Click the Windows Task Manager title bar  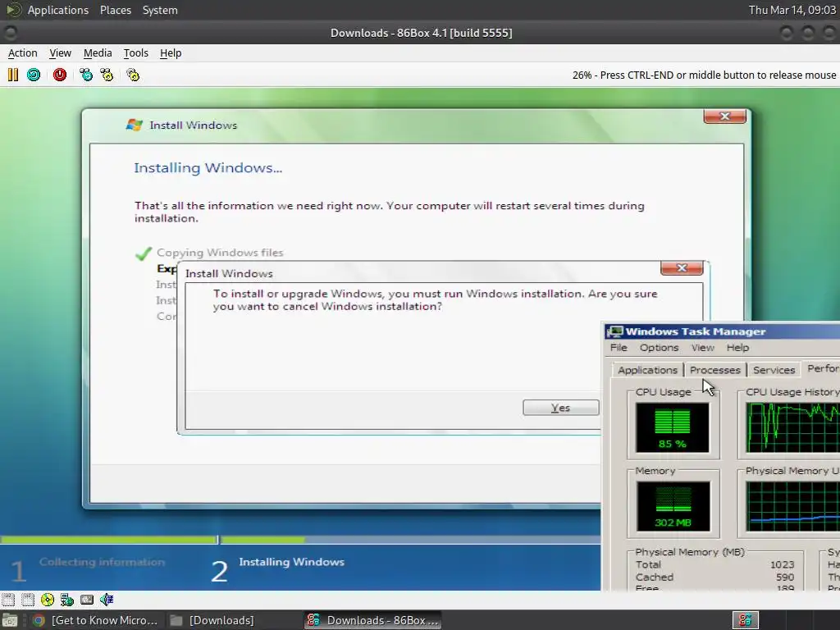tap(722, 331)
